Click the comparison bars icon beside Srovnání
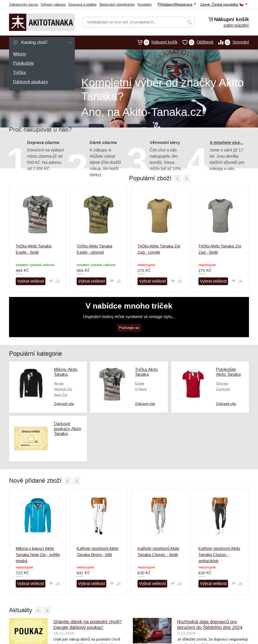Image resolution: width=258 pixels, height=644 pixels. click(x=221, y=42)
